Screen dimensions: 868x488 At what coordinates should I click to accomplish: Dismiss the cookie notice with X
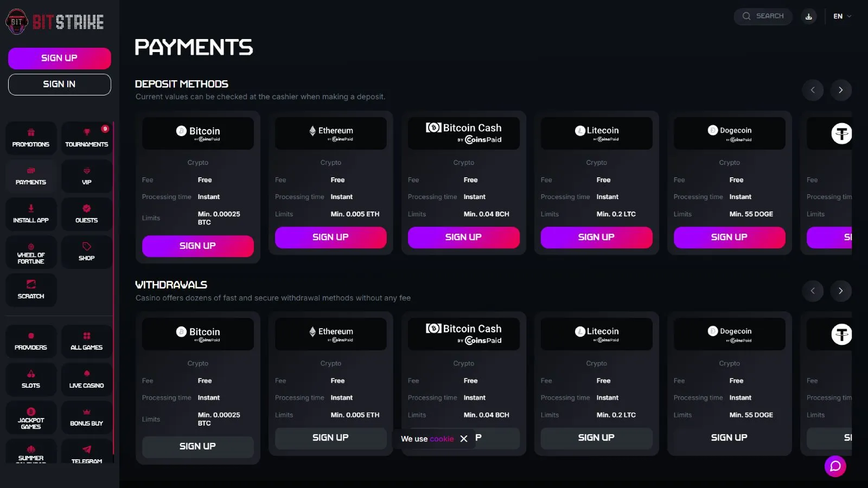[464, 439]
